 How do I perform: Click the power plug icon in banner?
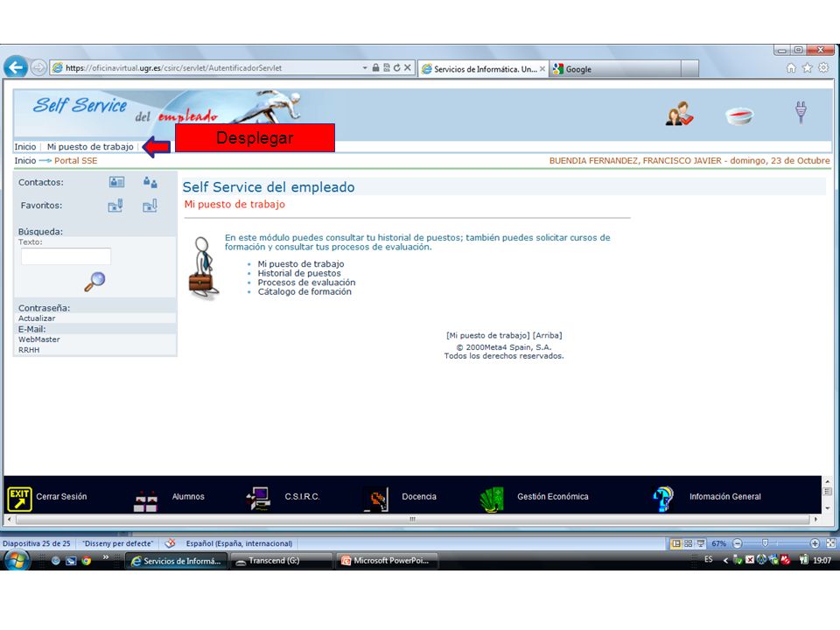click(801, 111)
